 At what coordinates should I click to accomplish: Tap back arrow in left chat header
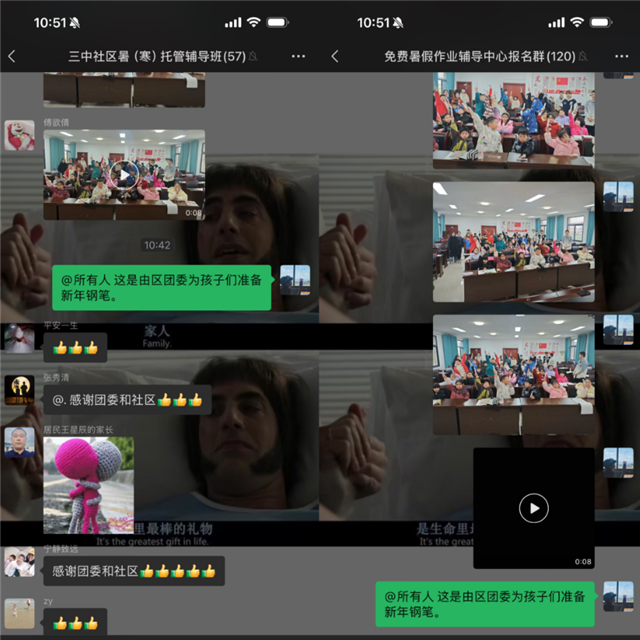[x=12, y=56]
